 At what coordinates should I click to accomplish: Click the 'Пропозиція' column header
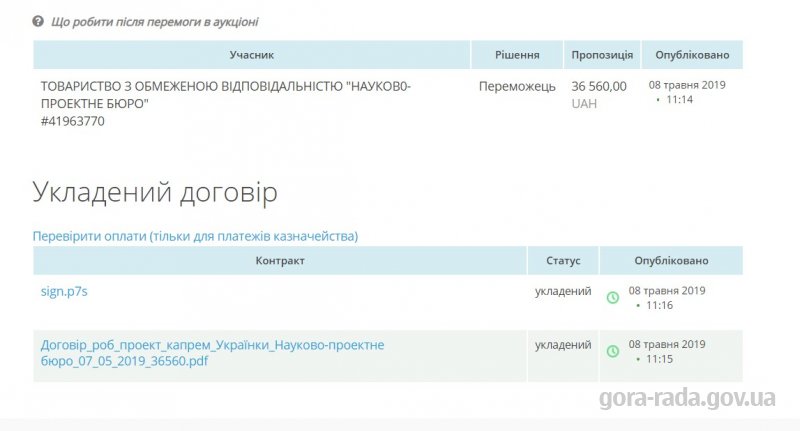[x=602, y=55]
